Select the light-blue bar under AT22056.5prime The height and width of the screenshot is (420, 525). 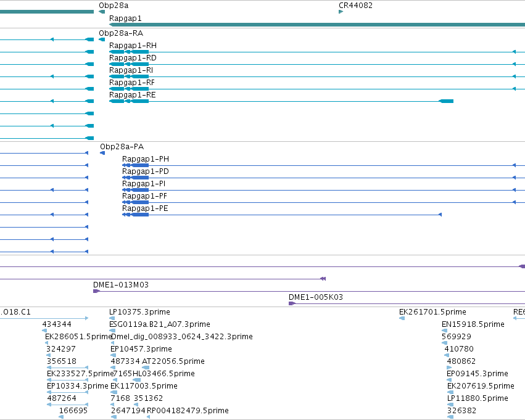pos(146,368)
